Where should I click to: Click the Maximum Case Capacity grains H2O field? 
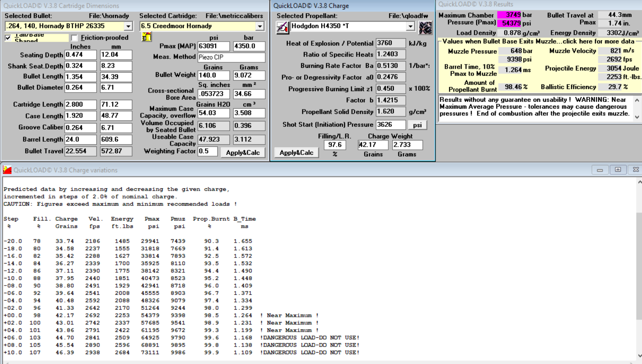tap(214, 113)
